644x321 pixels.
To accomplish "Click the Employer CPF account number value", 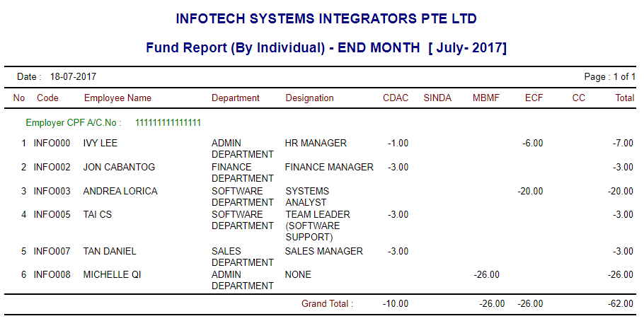I will 168,123.
